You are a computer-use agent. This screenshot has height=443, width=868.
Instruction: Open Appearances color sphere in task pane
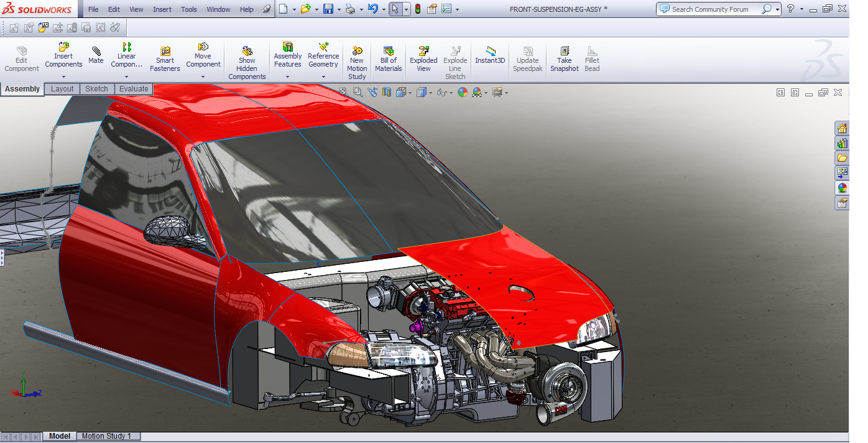pos(842,188)
